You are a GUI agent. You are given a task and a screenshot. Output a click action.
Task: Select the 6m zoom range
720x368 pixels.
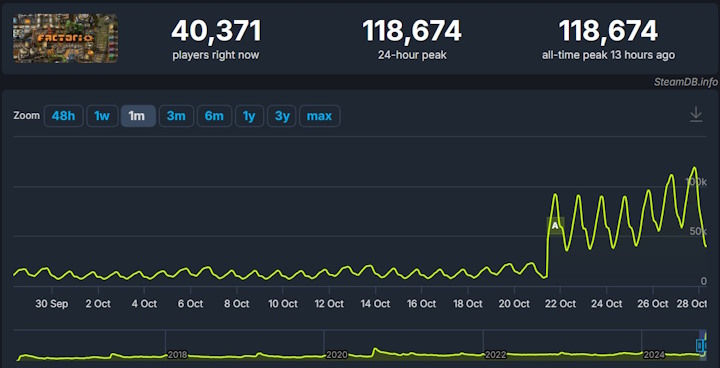(x=214, y=116)
